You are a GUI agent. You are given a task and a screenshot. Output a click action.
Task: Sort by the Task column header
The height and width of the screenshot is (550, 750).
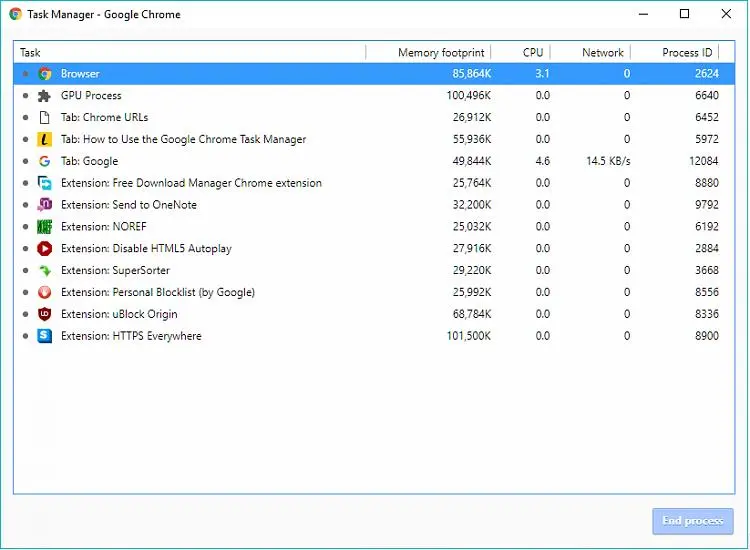pyautogui.click(x=191, y=53)
